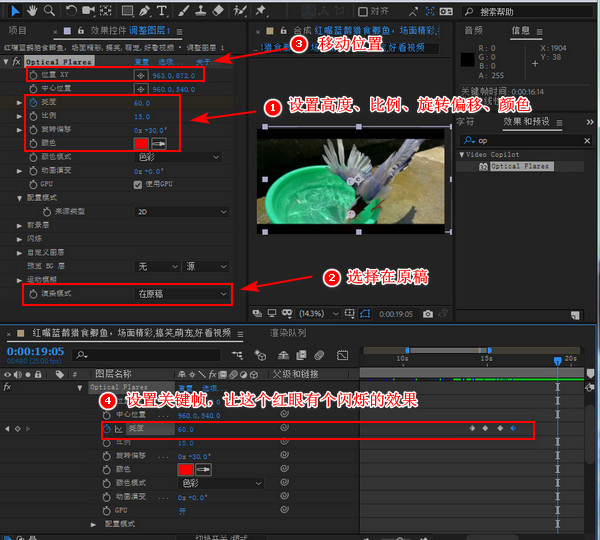Expand the 闪烁 group
The image size is (600, 540).
click(19, 239)
